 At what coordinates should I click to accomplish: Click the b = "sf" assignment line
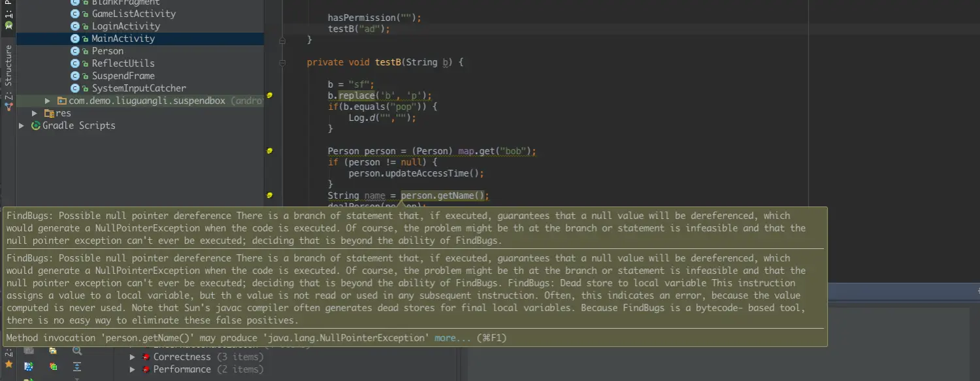(351, 84)
